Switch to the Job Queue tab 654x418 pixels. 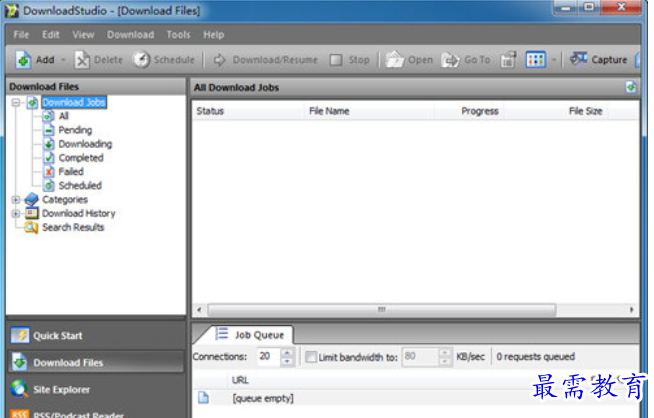tap(250, 335)
